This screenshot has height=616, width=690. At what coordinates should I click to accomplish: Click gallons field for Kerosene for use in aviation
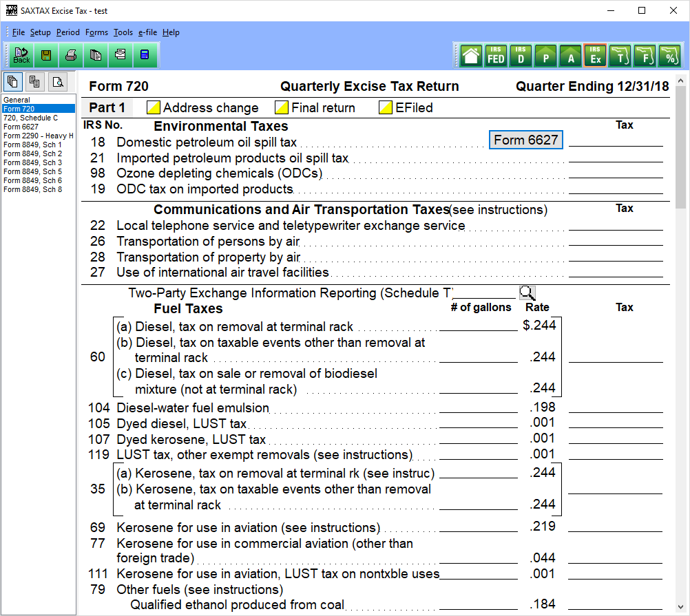479,526
